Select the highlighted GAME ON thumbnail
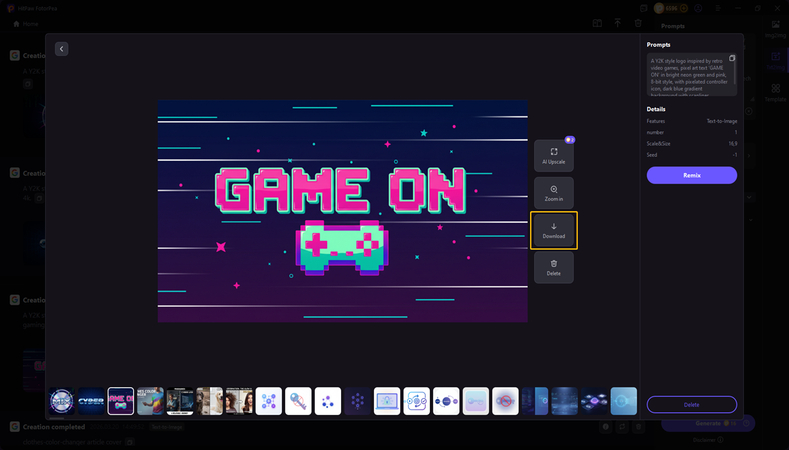The image size is (789, 450). [121, 401]
